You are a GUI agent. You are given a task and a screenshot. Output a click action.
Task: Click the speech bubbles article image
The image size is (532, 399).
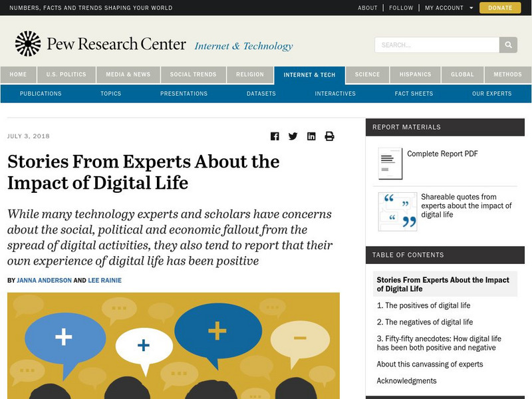coord(173,346)
